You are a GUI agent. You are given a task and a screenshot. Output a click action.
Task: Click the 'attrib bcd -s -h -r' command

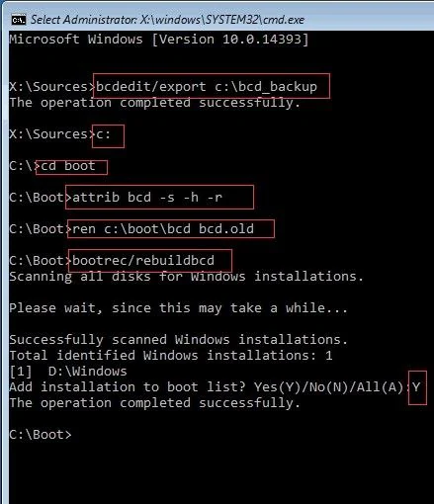pyautogui.click(x=147, y=198)
